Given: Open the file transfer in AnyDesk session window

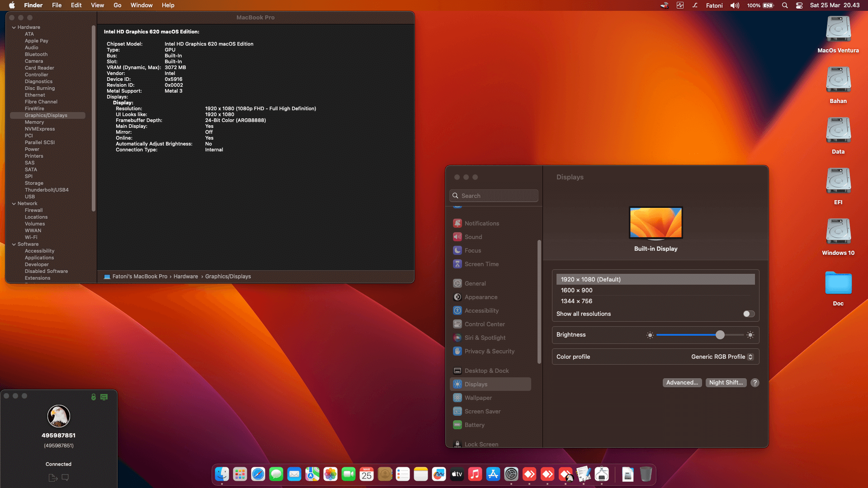Looking at the screenshot, I should 52,477.
